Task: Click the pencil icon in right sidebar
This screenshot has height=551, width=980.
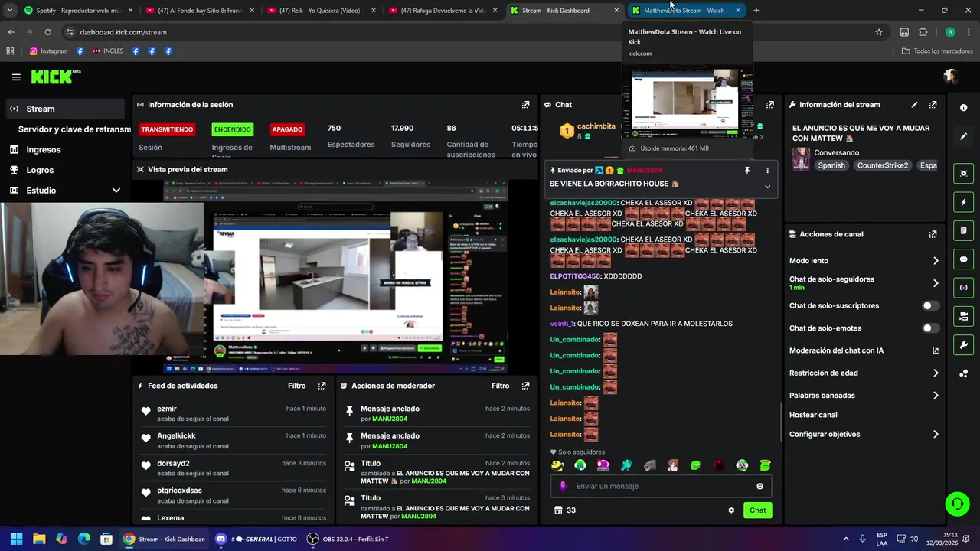Action: (963, 136)
